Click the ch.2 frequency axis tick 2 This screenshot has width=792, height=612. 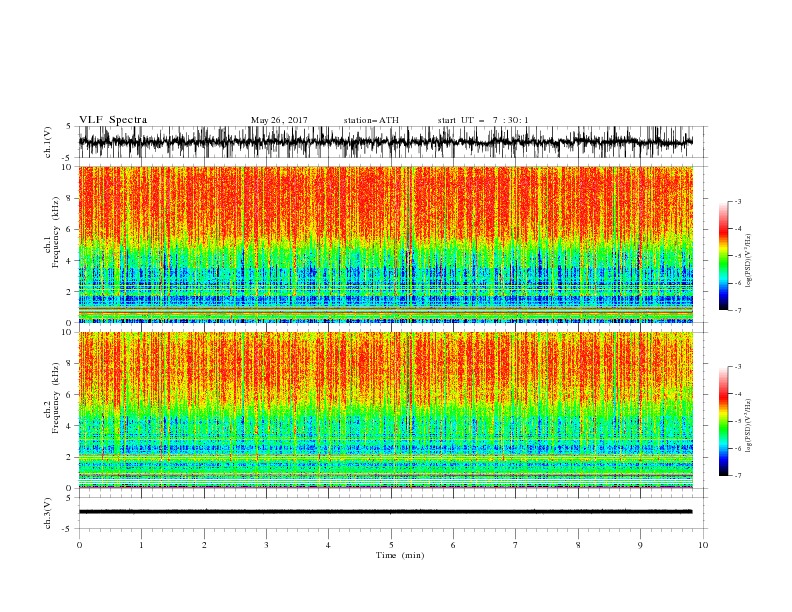70,457
